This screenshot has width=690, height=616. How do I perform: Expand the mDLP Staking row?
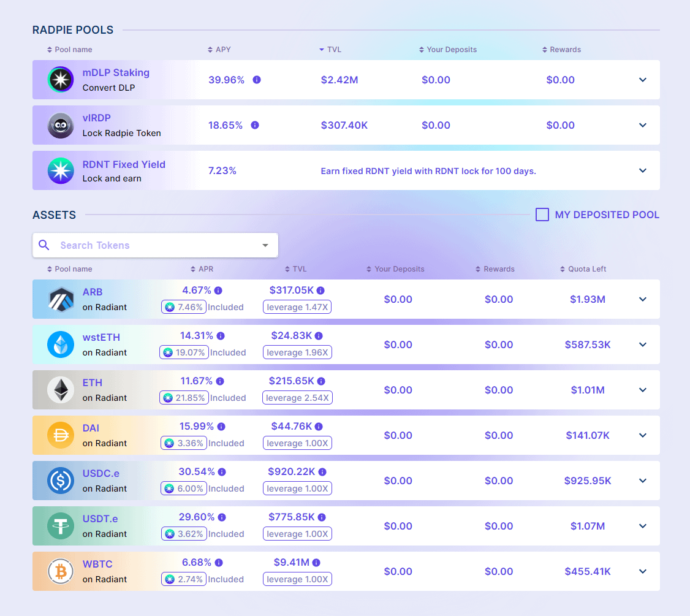click(643, 80)
